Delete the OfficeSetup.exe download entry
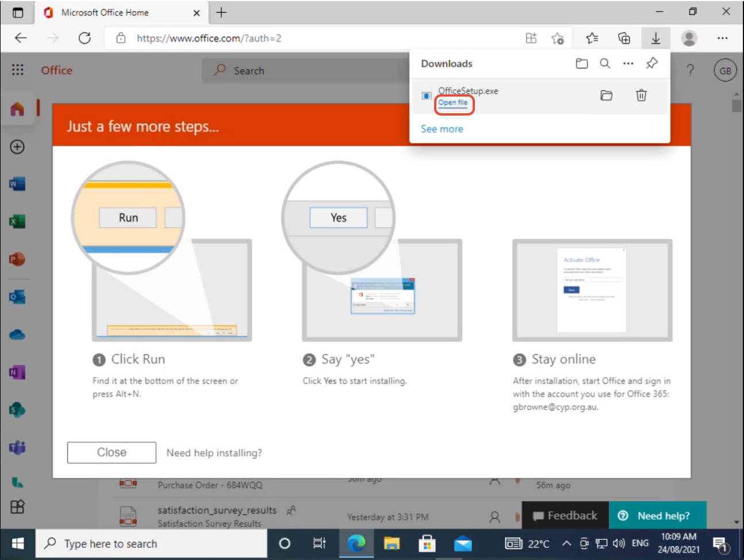This screenshot has height=560, width=744. click(641, 95)
